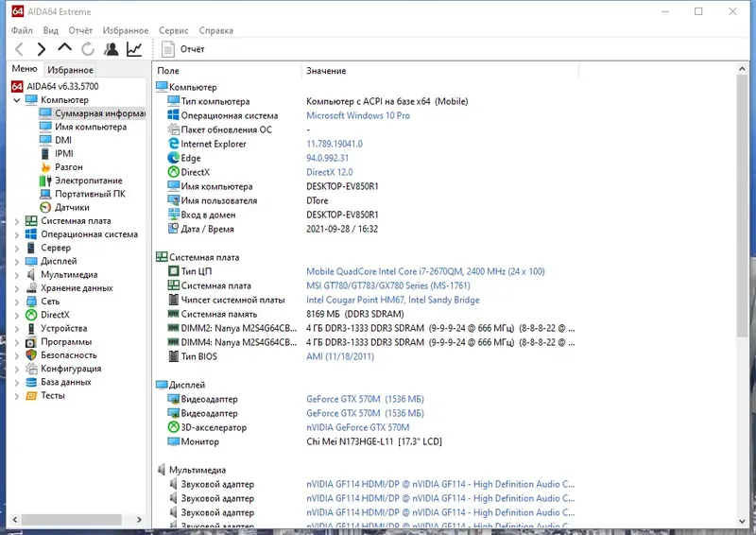Open the Mobile QuadCore Intel Core i7-2670QM link

pyautogui.click(x=425, y=271)
